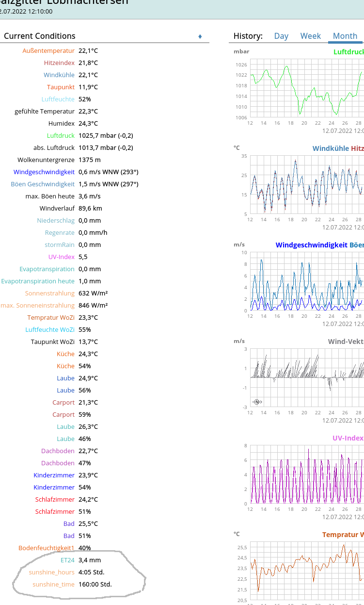
Task: Click the Humidex label
Action: click(62, 123)
